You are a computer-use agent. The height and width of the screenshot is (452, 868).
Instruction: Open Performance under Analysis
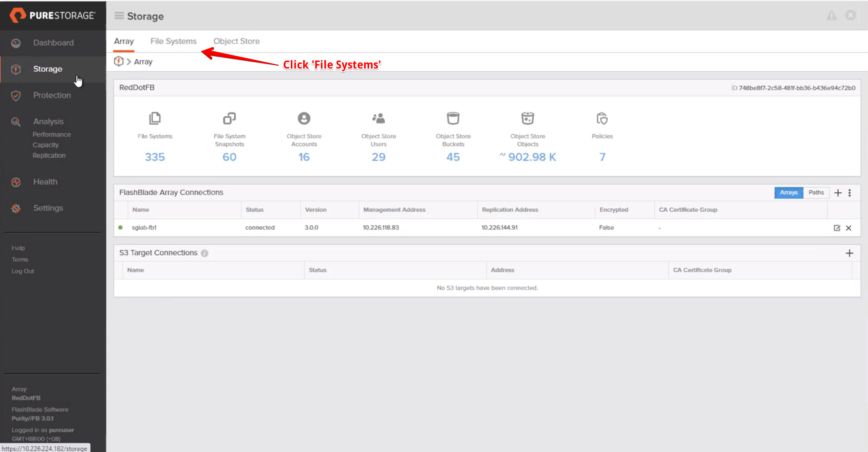[x=52, y=134]
